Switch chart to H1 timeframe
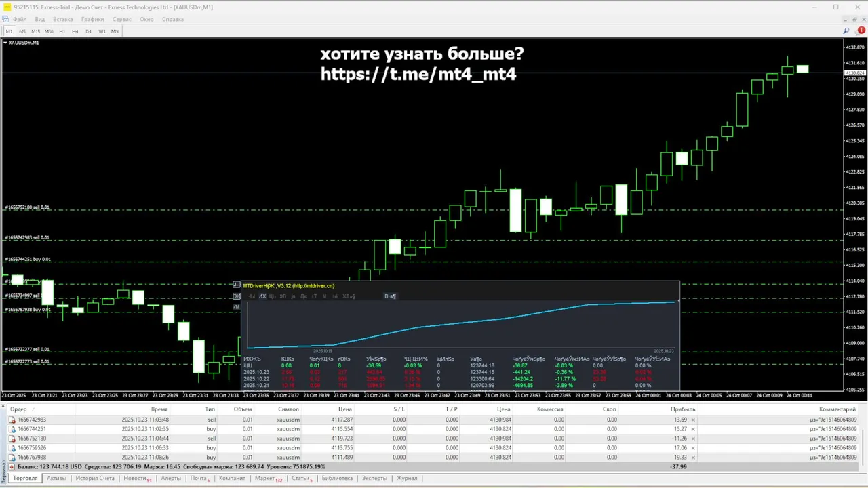This screenshot has height=488, width=868. point(62,31)
